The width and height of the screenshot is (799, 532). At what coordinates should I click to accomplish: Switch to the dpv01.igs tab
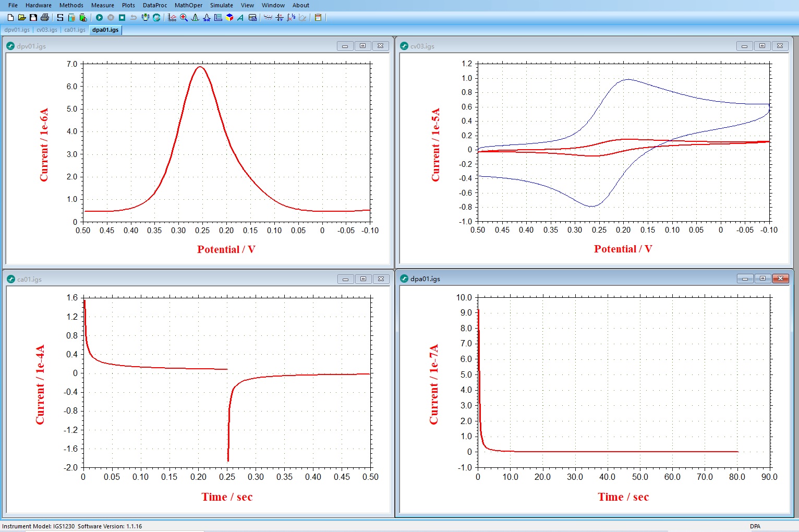[x=17, y=30]
